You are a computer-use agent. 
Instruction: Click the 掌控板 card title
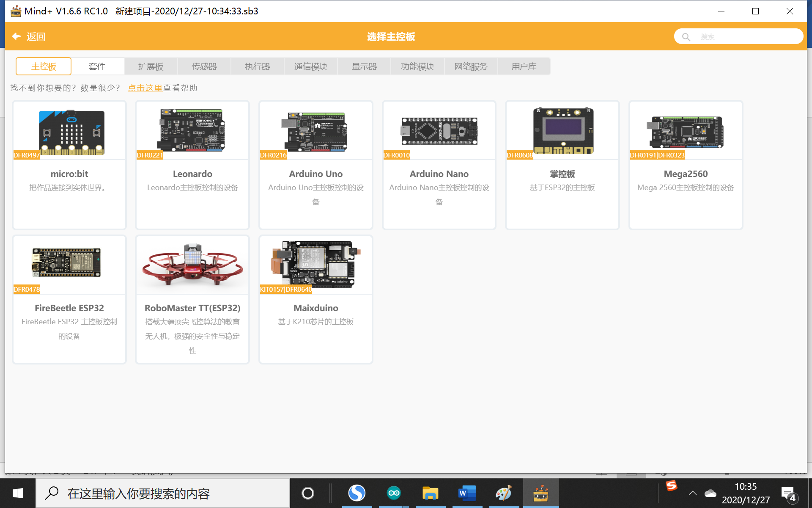[x=562, y=174]
